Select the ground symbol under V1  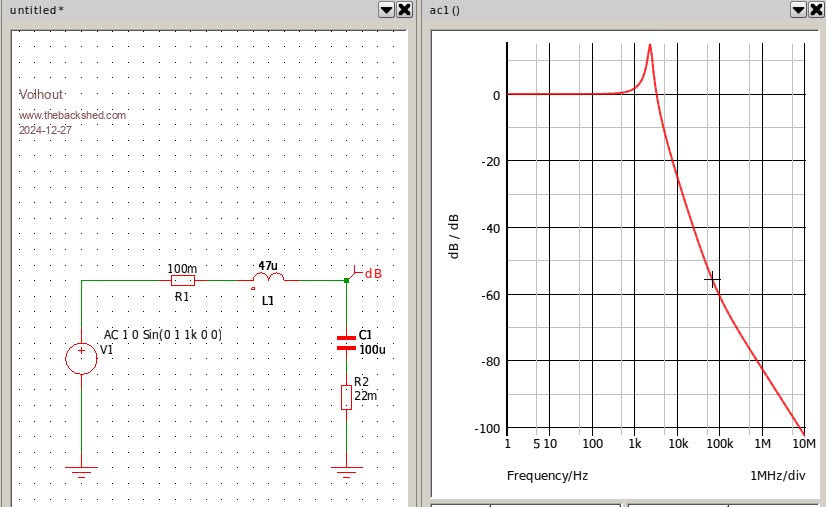[x=81, y=469]
